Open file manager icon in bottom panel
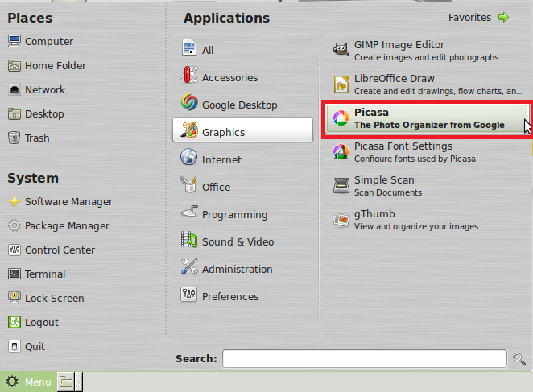 (x=65, y=382)
